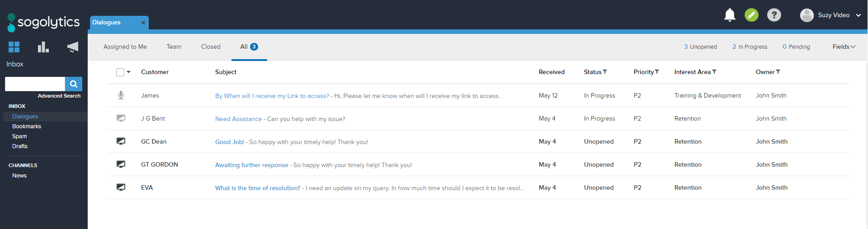This screenshot has height=229, width=868.
Task: Open the bar chart reports icon
Action: pos(43,47)
